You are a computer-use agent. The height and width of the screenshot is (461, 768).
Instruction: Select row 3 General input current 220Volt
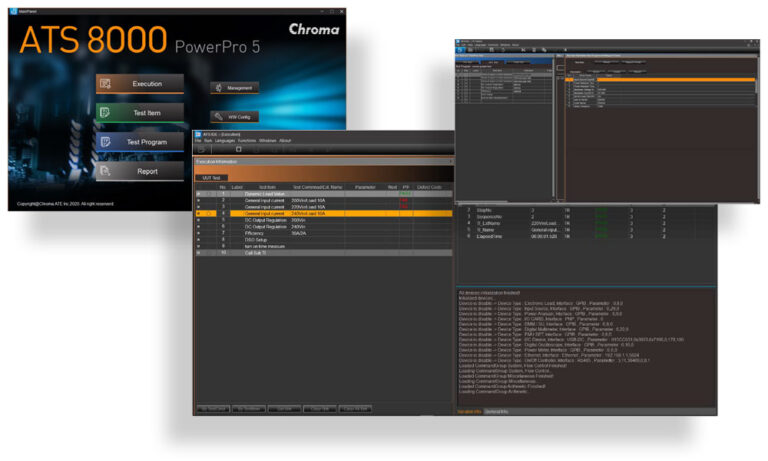[324, 207]
